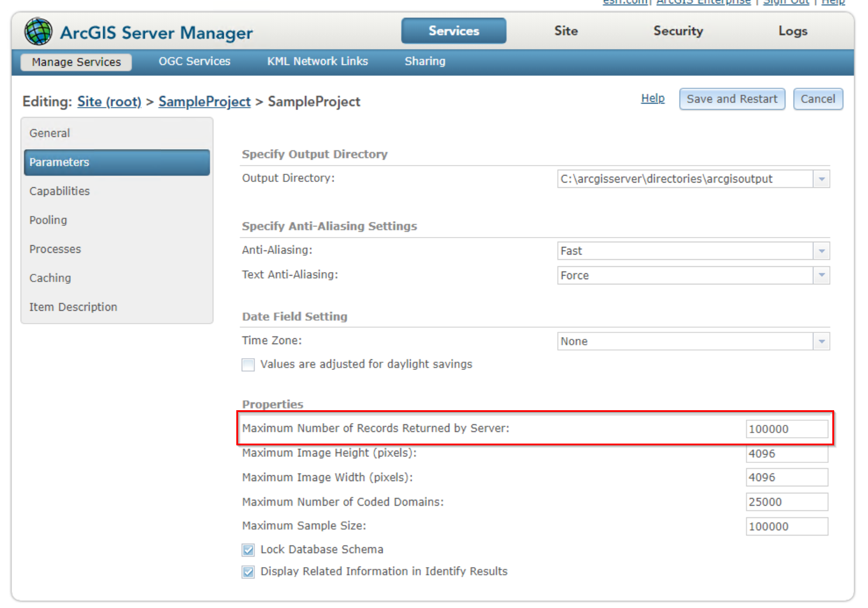
Task: Expand the Time Zone dropdown
Action: coord(822,341)
